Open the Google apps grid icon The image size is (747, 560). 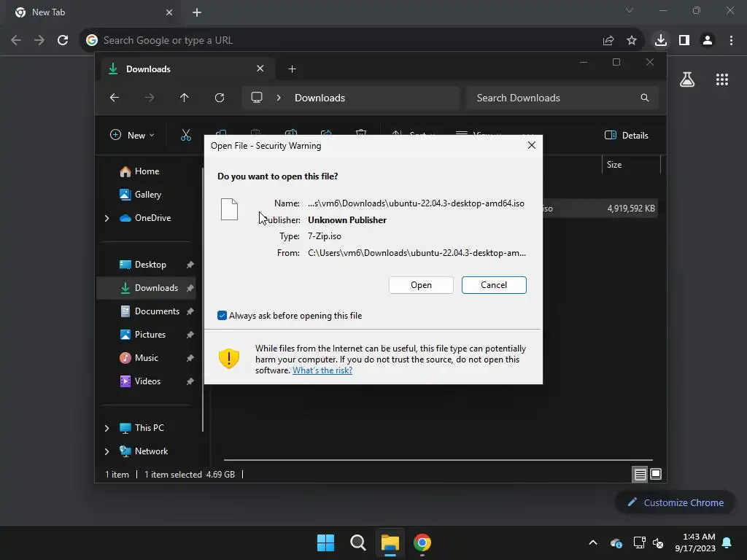coord(722,79)
